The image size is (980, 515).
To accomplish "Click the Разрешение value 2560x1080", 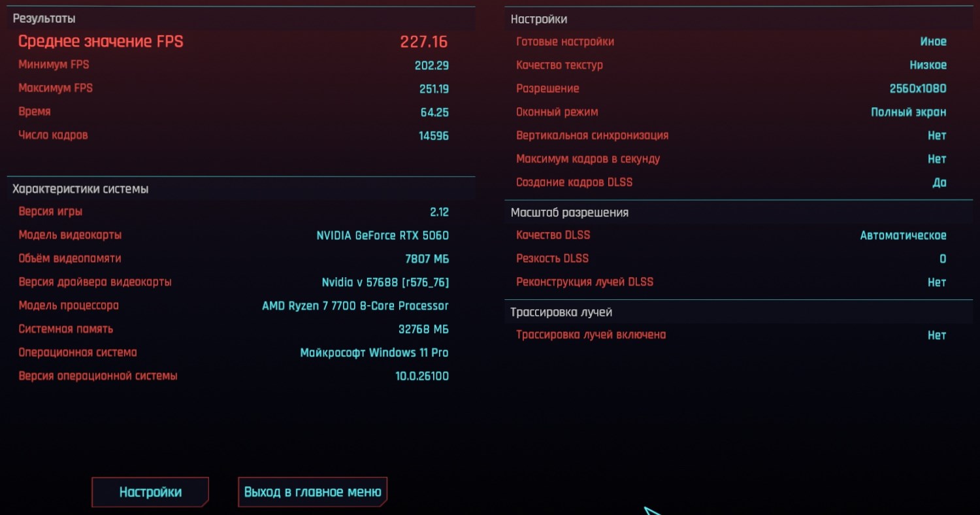I will pyautogui.click(x=918, y=89).
